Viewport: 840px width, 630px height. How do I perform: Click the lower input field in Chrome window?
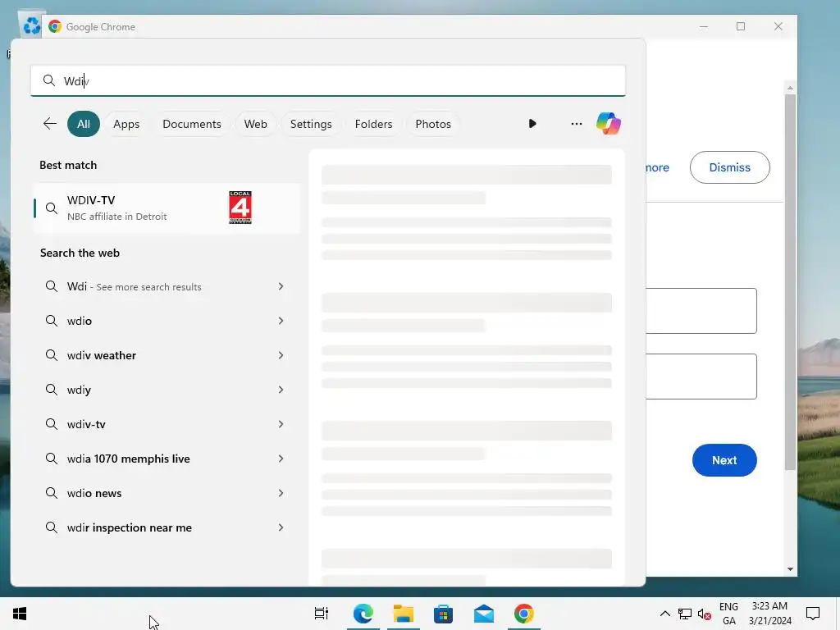pos(701,377)
